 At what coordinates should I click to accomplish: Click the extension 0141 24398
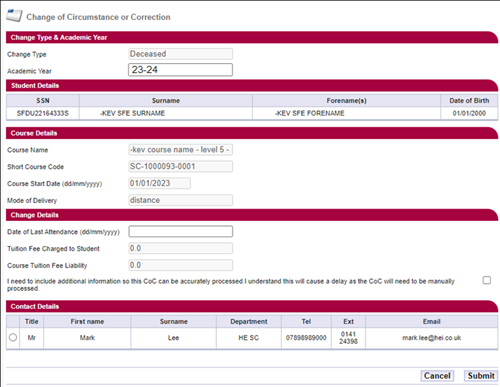(x=348, y=338)
